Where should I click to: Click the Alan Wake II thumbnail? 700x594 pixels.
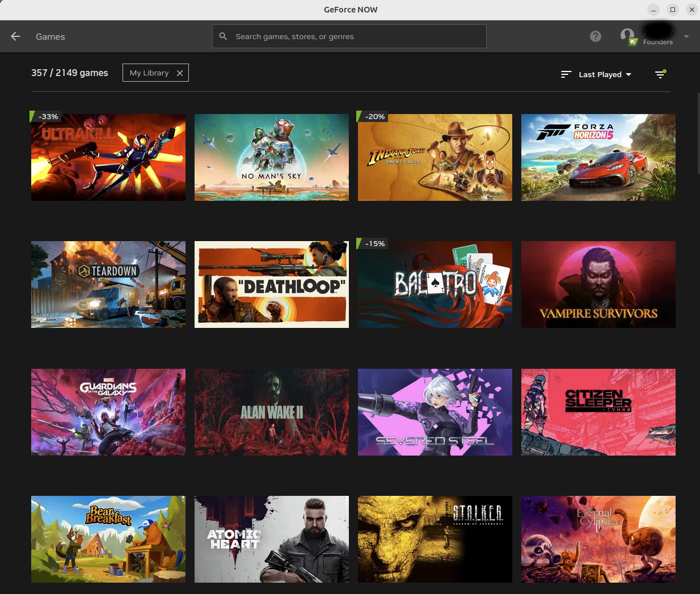pyautogui.click(x=272, y=412)
